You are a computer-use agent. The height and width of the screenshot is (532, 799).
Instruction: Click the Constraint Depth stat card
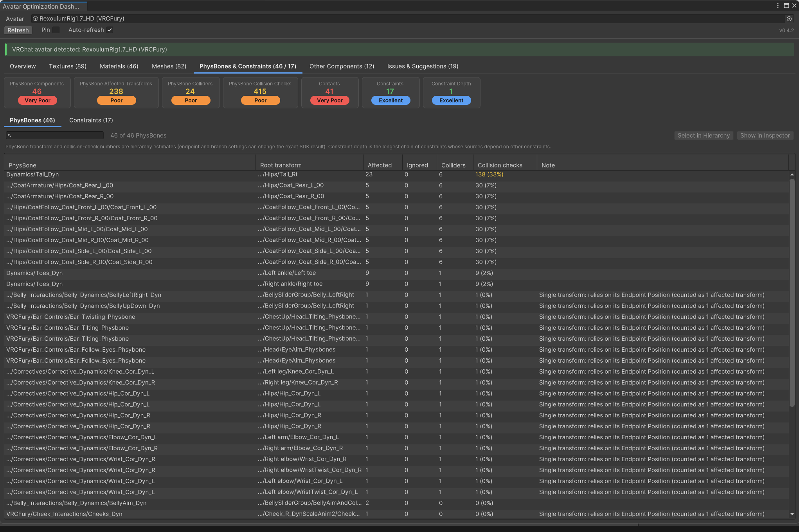[451, 93]
